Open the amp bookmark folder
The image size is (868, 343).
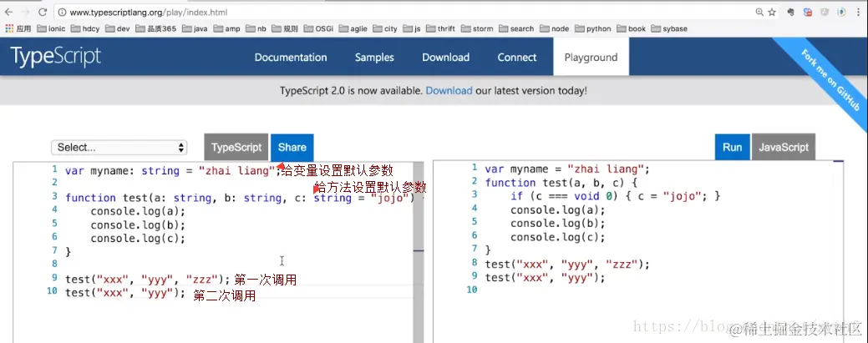(x=226, y=28)
